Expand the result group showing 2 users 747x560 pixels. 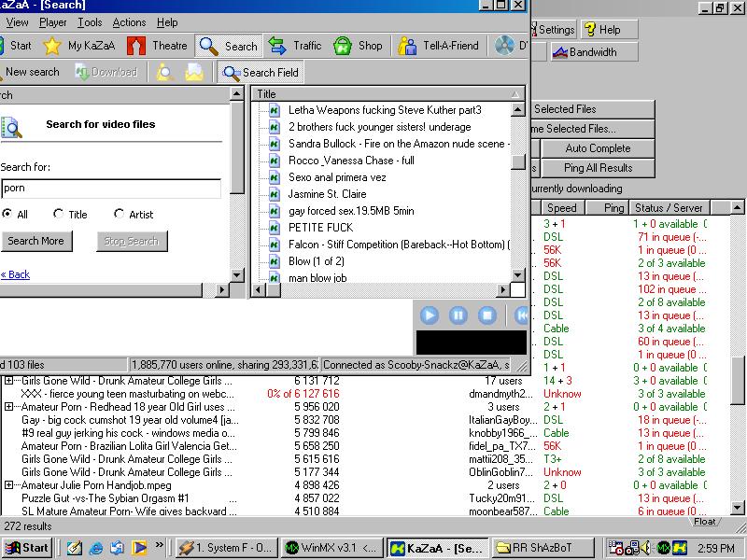coord(9,485)
